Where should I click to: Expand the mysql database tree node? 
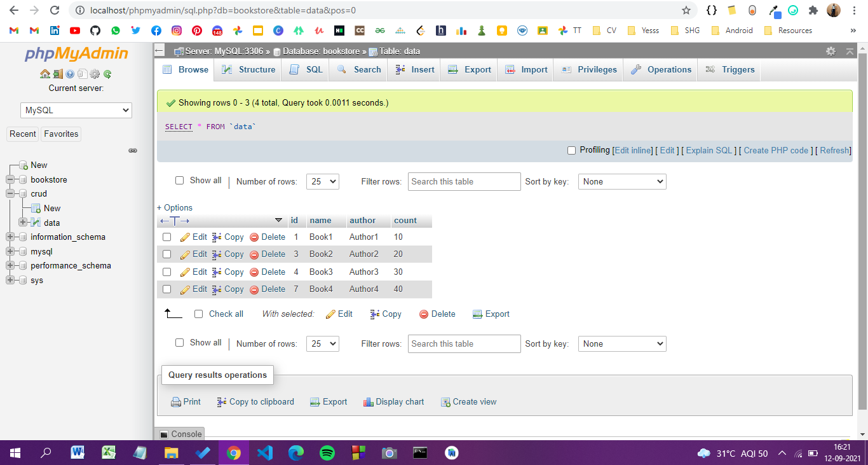(x=10, y=251)
